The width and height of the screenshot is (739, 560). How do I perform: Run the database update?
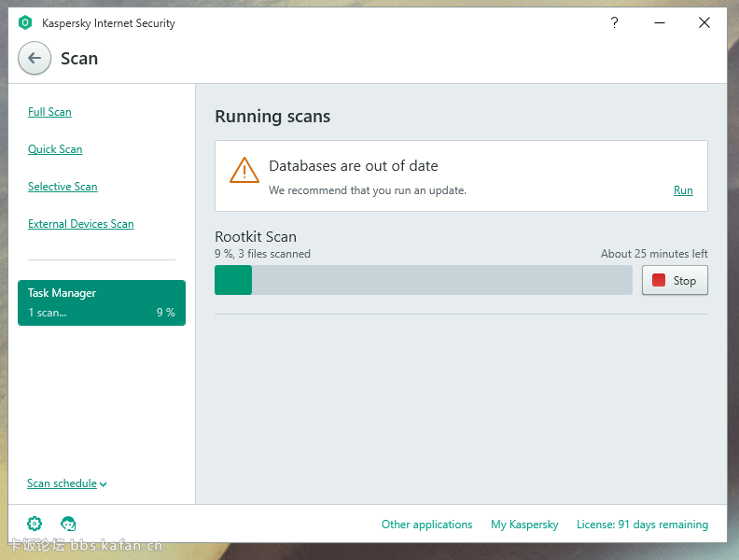[x=683, y=190]
